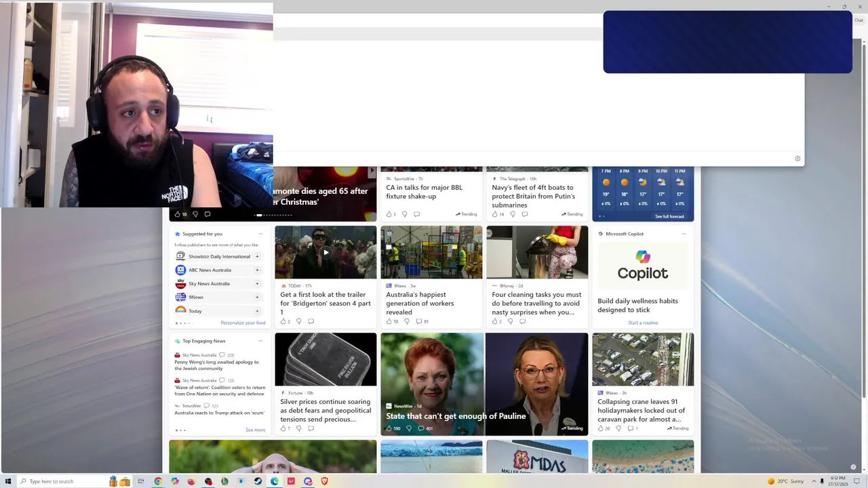Open the Notification Center icon

coord(856,481)
